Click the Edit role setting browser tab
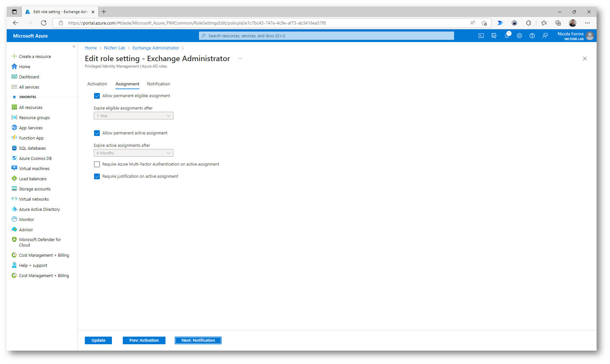 (60, 12)
